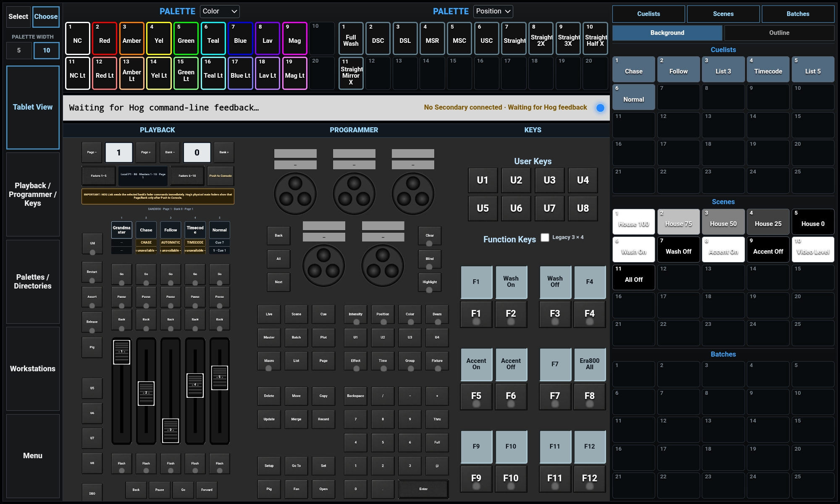Open the Menu panel
This screenshot has width=840, height=504.
click(x=33, y=456)
